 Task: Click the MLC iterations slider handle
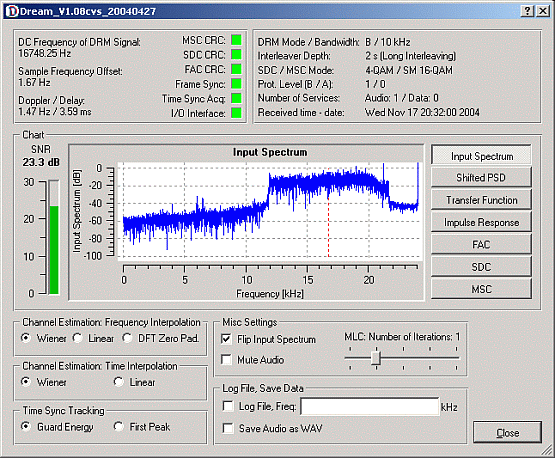(376, 358)
